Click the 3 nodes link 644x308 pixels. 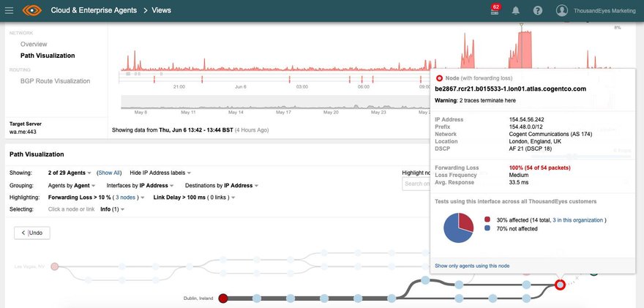click(x=127, y=198)
